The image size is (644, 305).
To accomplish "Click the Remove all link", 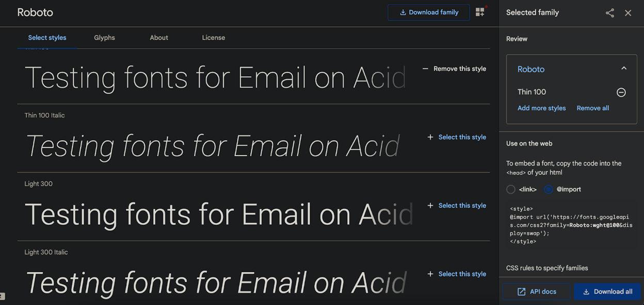I will [x=592, y=108].
